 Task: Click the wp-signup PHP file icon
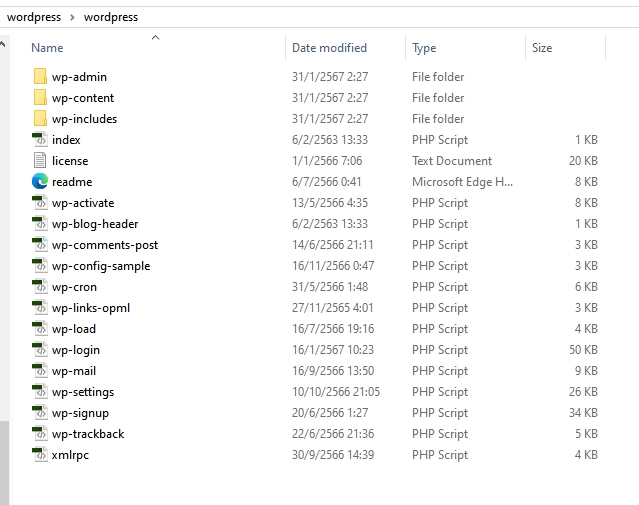pos(40,412)
